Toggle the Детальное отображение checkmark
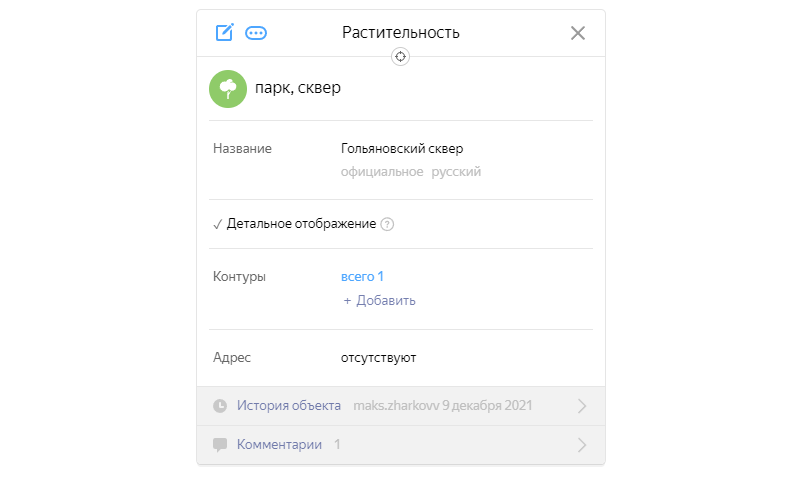The height and width of the screenshot is (479, 800). tap(217, 224)
